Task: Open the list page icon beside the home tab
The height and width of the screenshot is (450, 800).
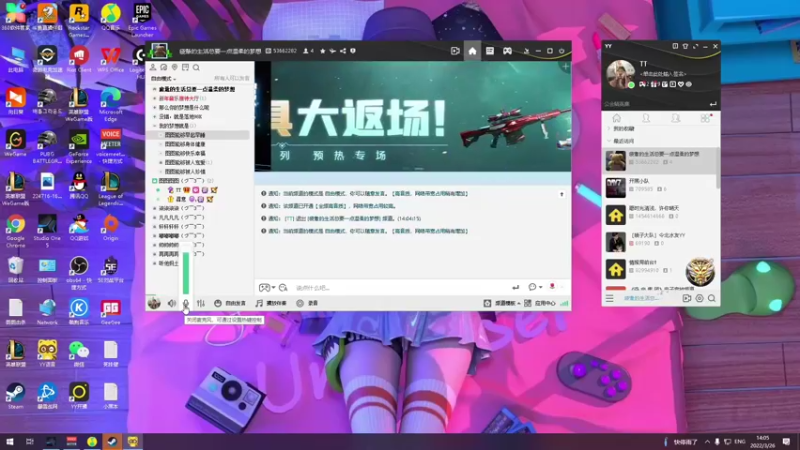Action: tap(490, 51)
